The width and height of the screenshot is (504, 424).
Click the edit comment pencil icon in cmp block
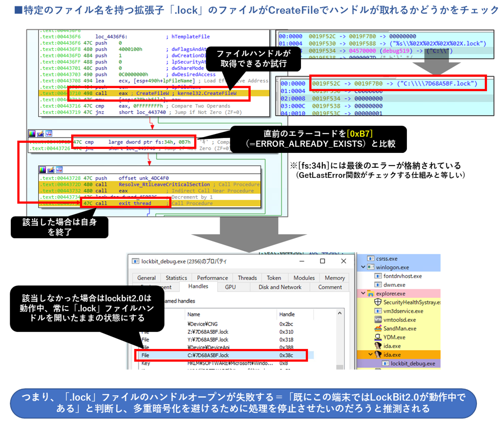(x=40, y=134)
